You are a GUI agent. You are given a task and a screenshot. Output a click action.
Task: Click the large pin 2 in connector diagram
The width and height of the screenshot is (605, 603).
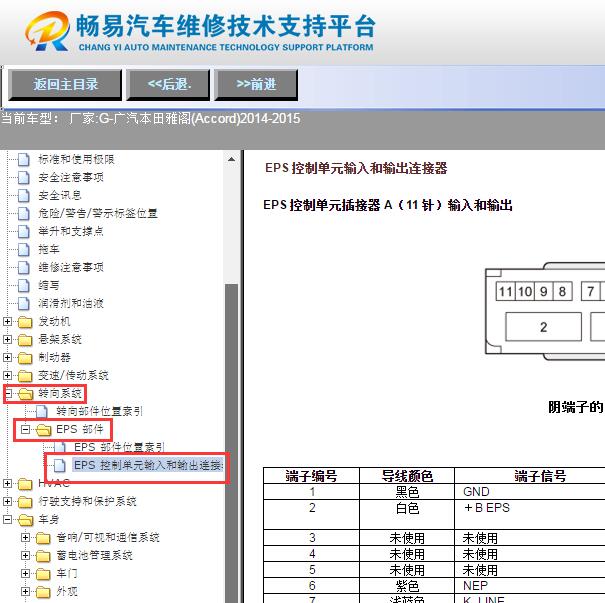[543, 327]
